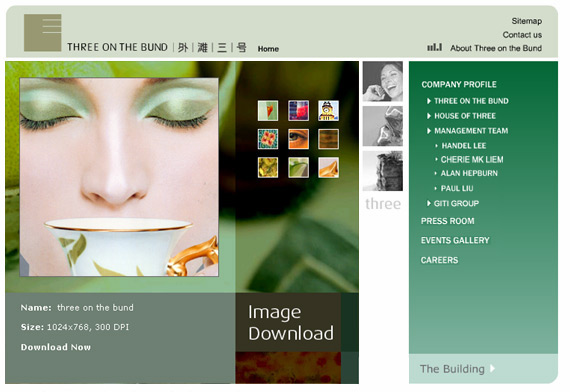
Task: Open the Events Gallery menu item
Action: point(455,240)
